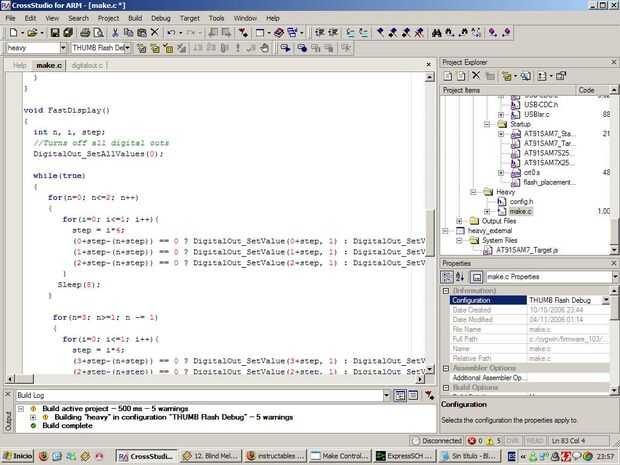
Task: Open the Build menu
Action: 133,18
